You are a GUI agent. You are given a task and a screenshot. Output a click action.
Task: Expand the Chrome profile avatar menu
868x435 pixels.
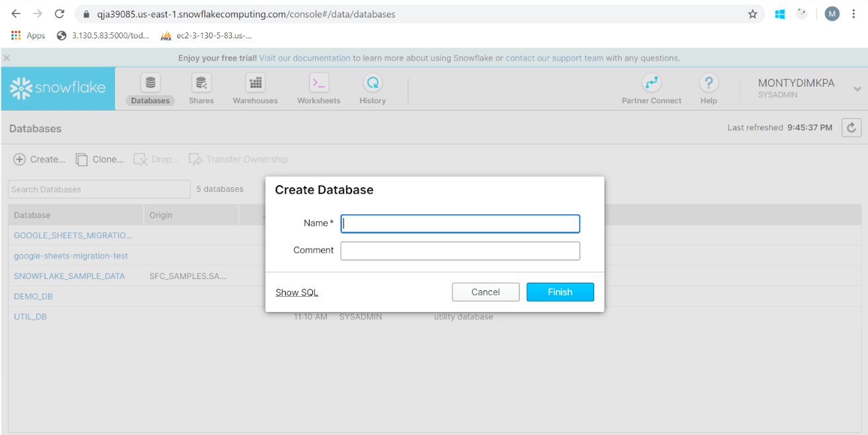tap(832, 13)
